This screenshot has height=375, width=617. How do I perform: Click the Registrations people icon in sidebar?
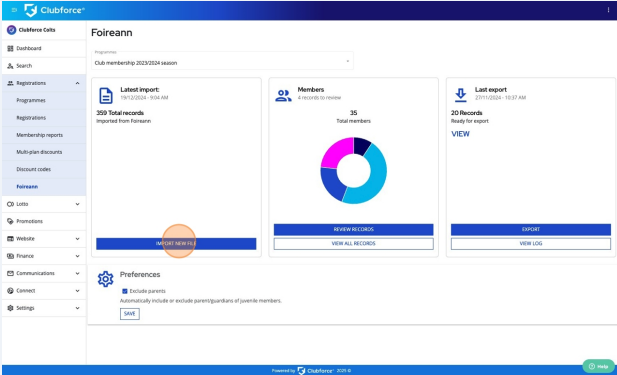(10, 83)
